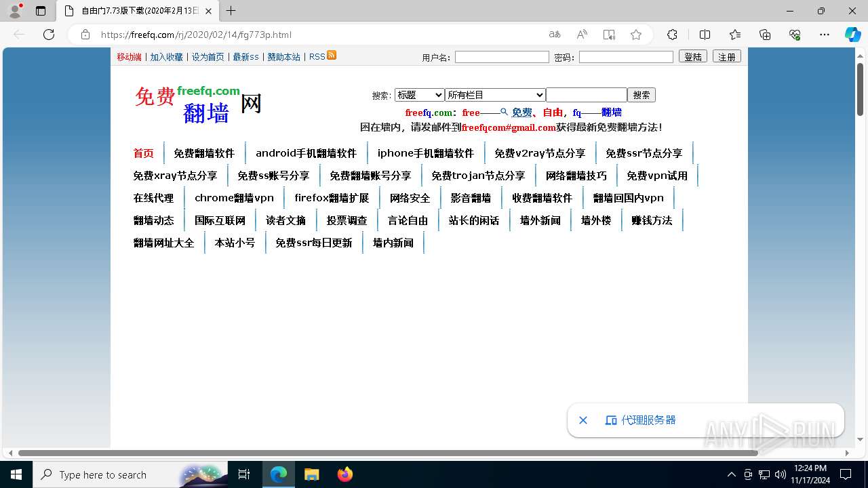Open Microsoft Edge on taskbar
Screen dimensions: 868x488
pos(279,474)
